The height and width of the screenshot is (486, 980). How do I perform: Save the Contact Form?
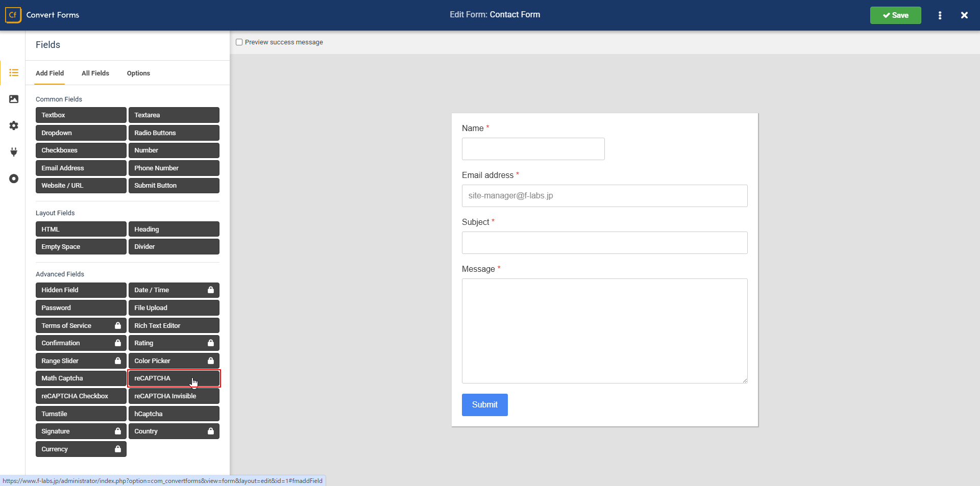(x=895, y=15)
